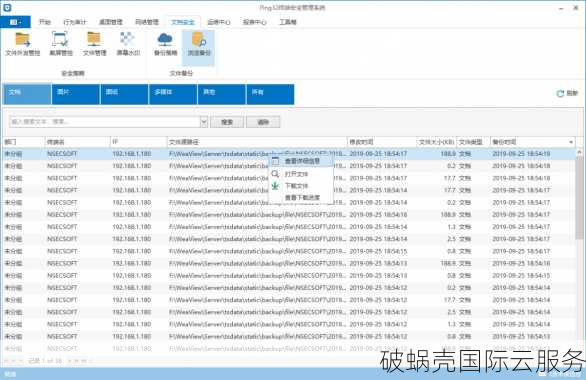
Task: Select the documents (文档) category tab
Action: pos(27,94)
